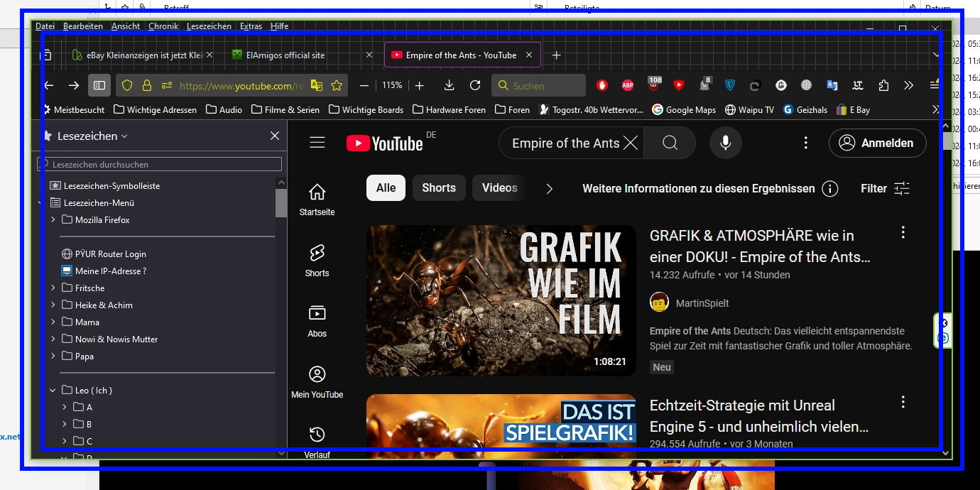Collapse the Leo ( Ich ) folder
Image resolution: width=980 pixels, height=490 pixels.
pos(53,390)
